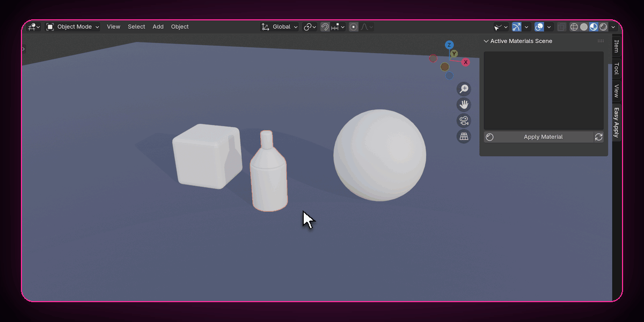The height and width of the screenshot is (322, 644).
Task: Toggle proportional editing
Action: pos(353,27)
